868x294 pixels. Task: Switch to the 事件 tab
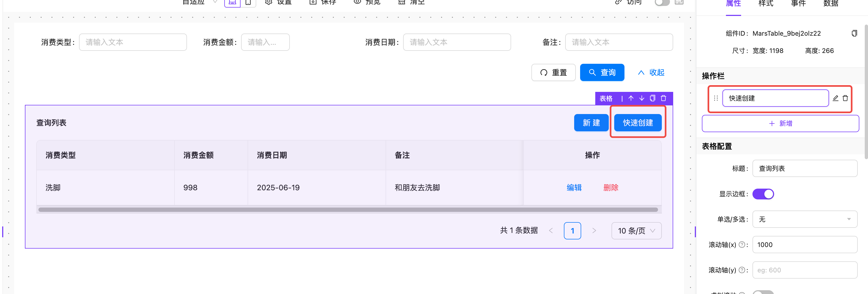pos(798,4)
